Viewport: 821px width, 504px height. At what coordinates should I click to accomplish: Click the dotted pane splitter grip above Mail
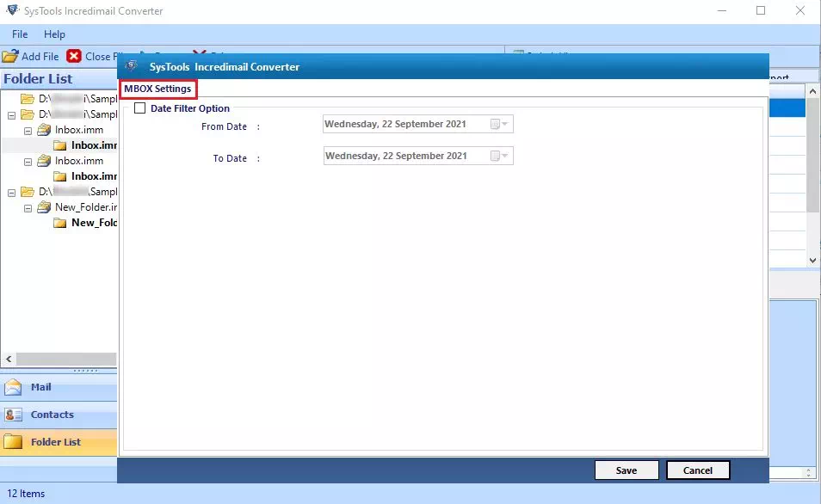click(x=85, y=371)
